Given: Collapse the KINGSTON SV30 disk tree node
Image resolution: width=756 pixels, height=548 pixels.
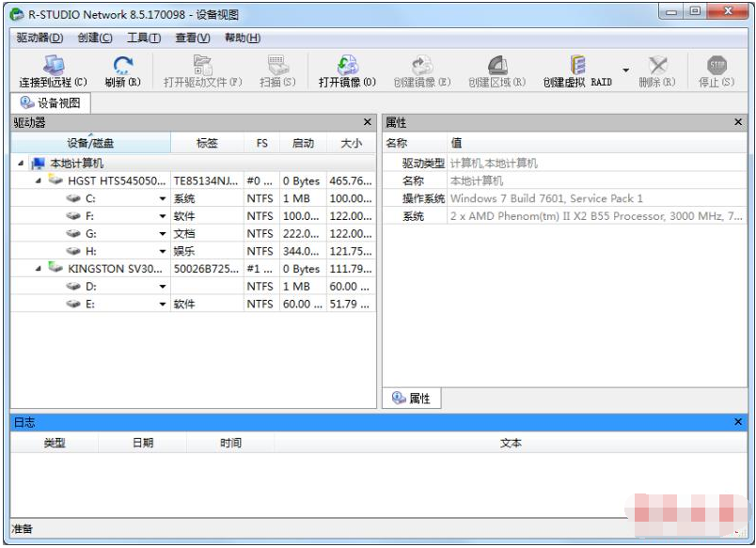Looking at the screenshot, I should (x=38, y=269).
